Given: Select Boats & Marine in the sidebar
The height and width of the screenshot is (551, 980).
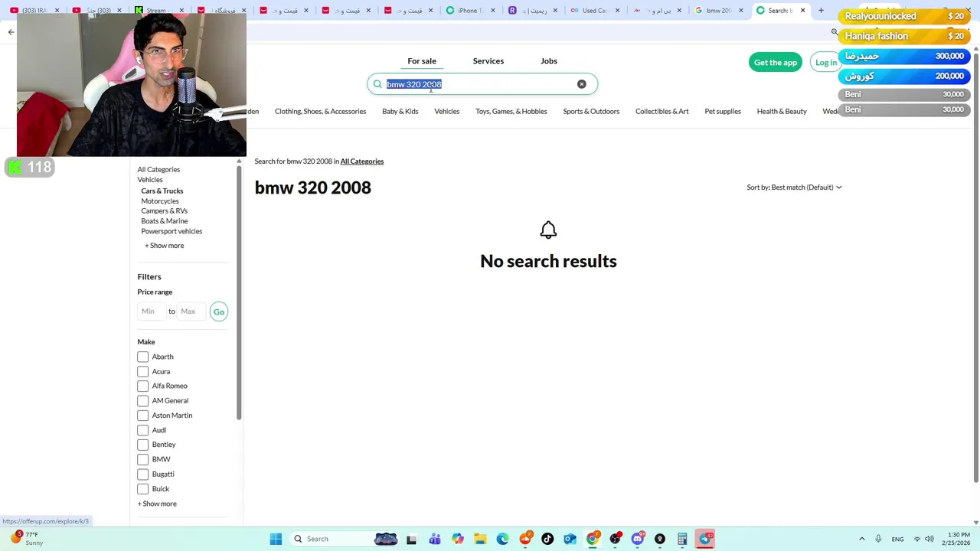Looking at the screenshot, I should coord(164,221).
